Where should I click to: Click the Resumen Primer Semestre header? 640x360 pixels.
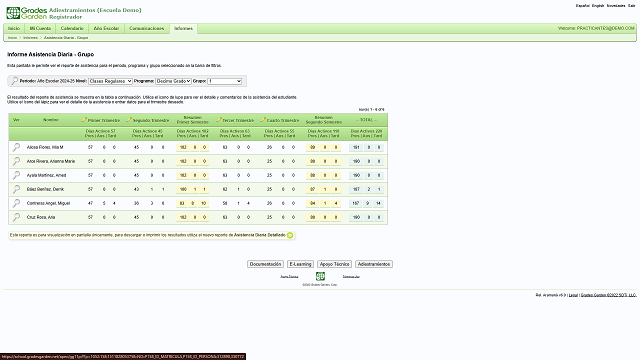[x=193, y=120]
